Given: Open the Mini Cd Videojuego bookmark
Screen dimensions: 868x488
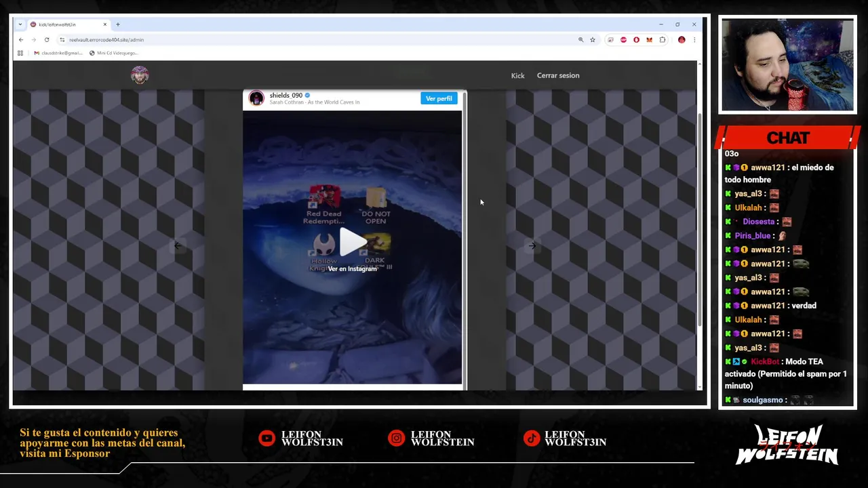Looking at the screenshot, I should [113, 53].
